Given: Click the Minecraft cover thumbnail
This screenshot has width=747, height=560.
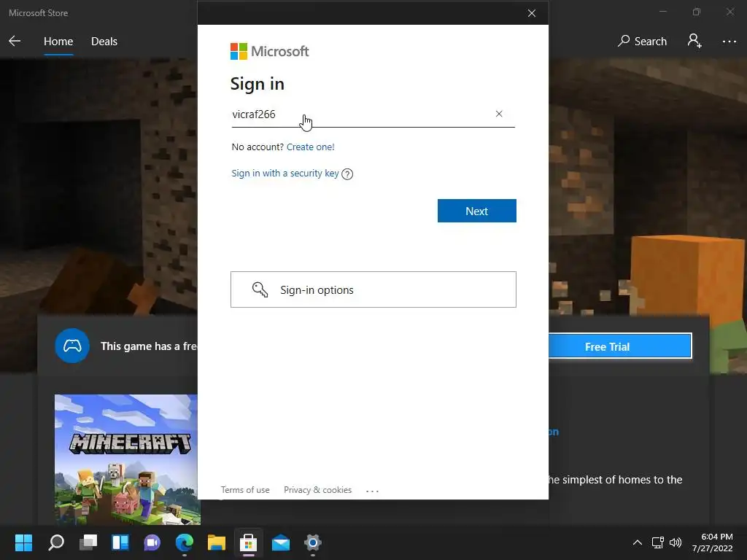Looking at the screenshot, I should point(127,459).
